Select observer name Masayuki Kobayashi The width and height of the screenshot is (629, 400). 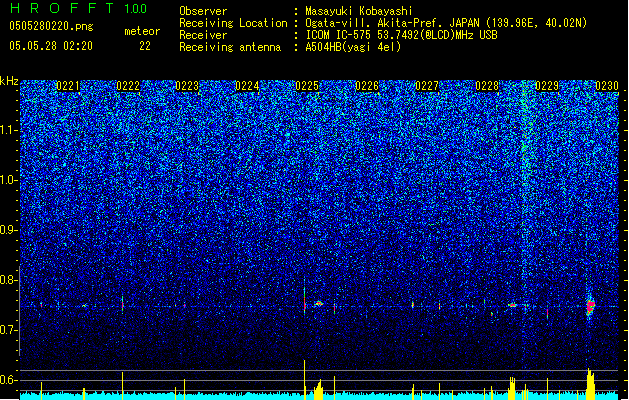pyautogui.click(x=359, y=11)
